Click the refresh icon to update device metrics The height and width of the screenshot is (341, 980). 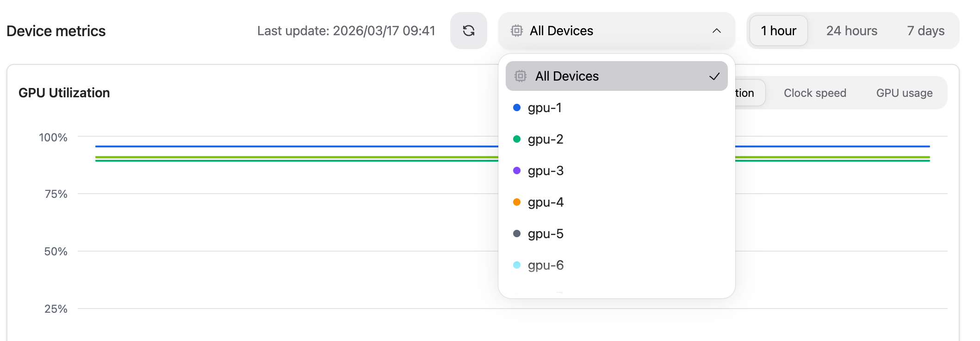[x=468, y=31]
